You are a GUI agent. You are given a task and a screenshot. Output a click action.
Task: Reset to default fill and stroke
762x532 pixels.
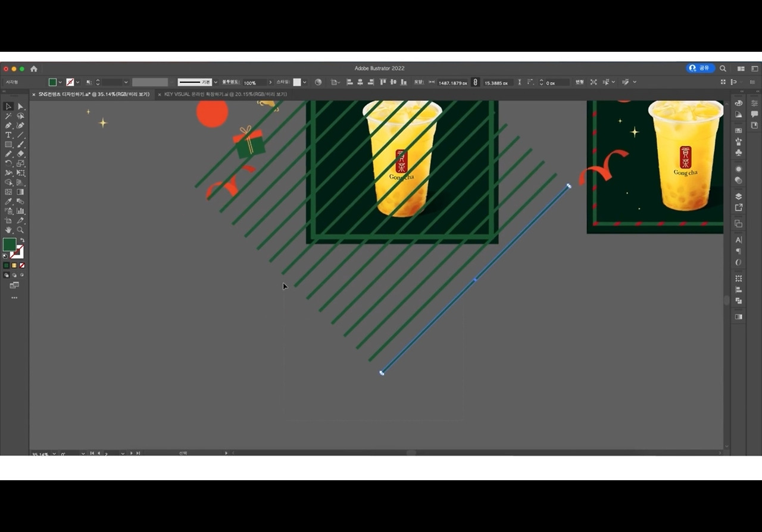click(5, 256)
